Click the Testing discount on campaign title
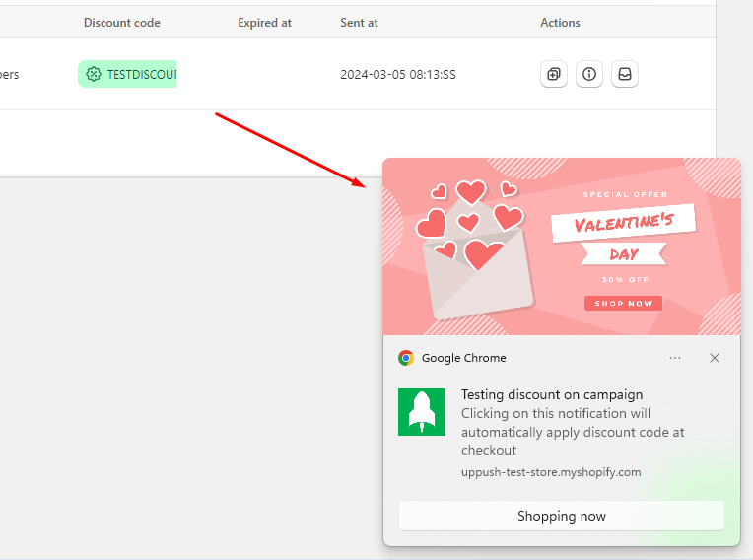This screenshot has height=560, width=753. [552, 394]
